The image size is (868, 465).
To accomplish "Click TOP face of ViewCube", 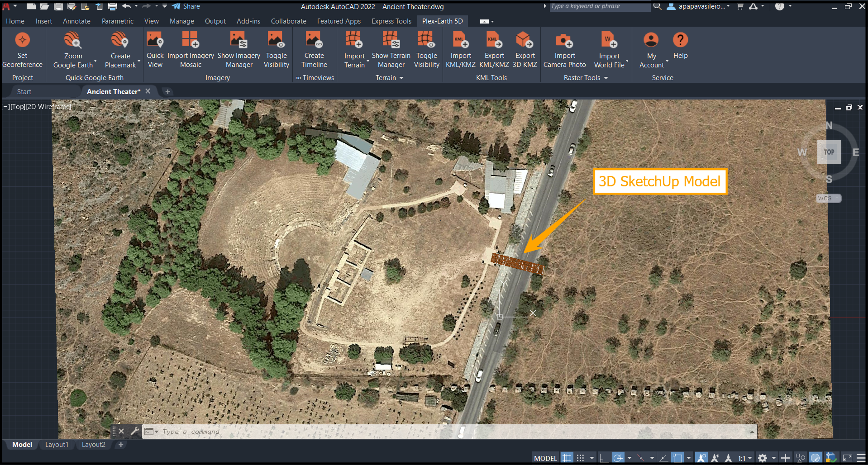I will point(829,152).
